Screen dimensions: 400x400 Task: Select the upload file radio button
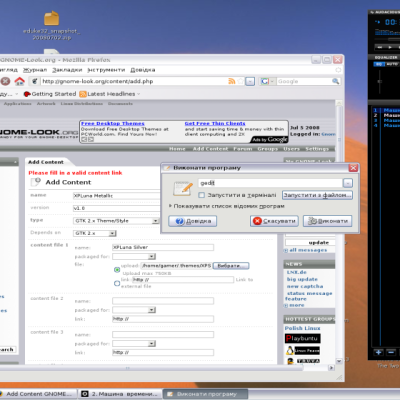pyautogui.click(x=117, y=270)
